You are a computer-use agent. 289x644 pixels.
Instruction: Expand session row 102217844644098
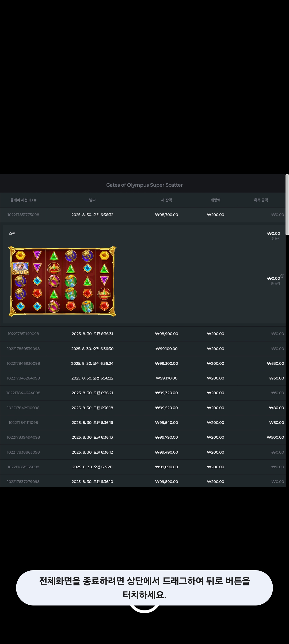[143, 393]
